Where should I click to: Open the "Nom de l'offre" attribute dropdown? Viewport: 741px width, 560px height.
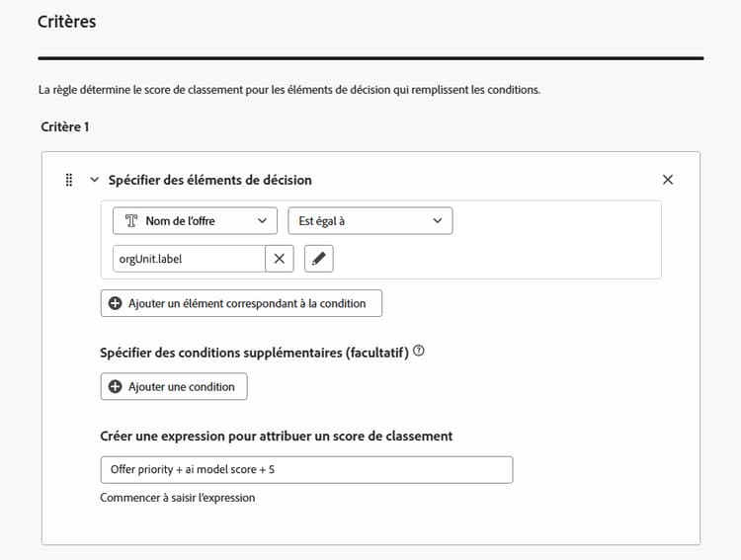[x=195, y=221]
